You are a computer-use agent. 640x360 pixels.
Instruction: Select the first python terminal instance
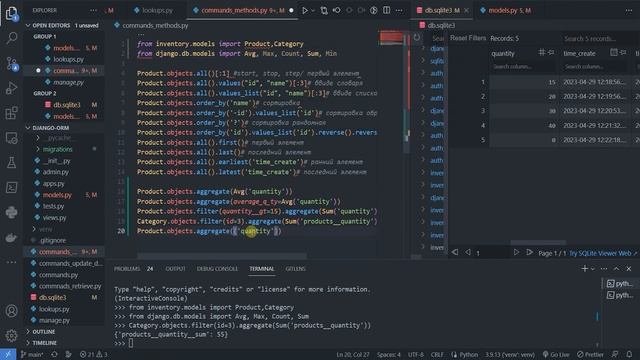click(x=620, y=283)
